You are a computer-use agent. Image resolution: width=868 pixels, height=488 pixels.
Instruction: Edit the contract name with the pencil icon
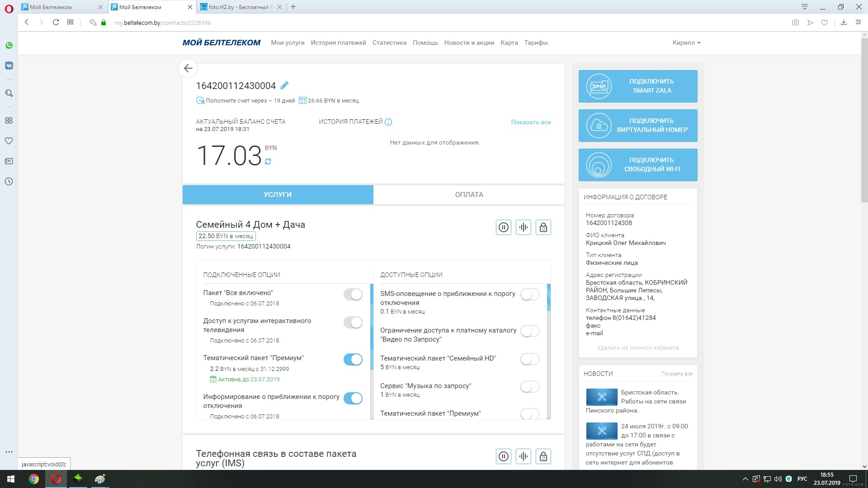click(x=284, y=85)
